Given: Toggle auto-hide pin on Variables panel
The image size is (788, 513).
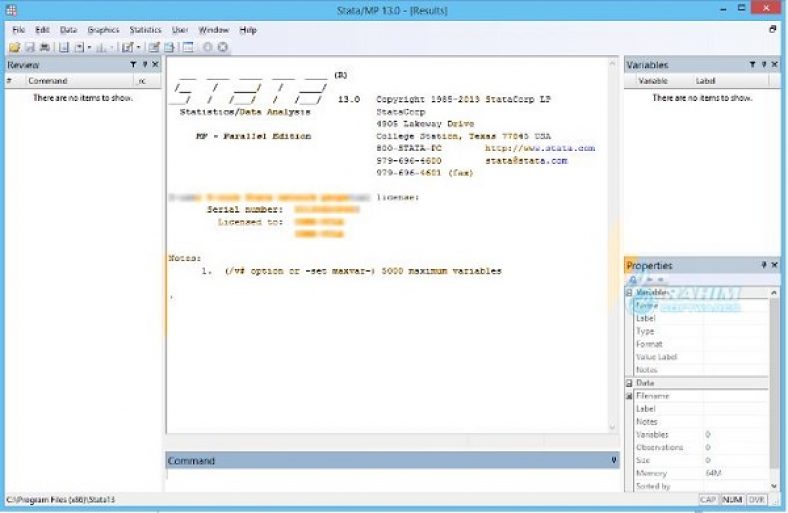Looking at the screenshot, I should pos(763,65).
